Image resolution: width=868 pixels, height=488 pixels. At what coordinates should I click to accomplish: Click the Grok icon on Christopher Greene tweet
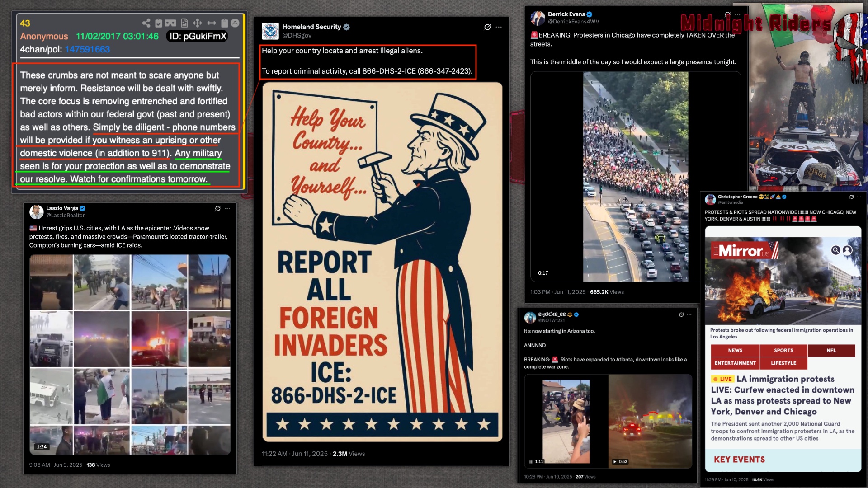(851, 197)
